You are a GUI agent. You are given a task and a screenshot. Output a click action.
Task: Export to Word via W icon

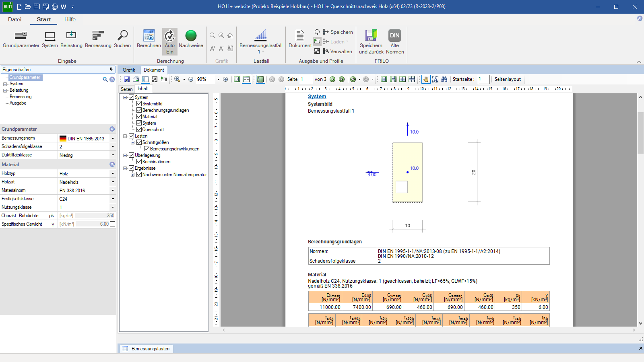[64, 7]
